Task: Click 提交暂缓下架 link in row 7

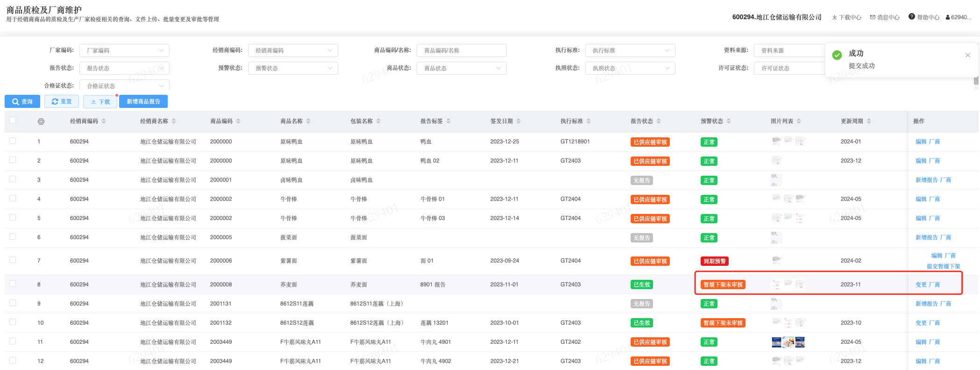Action: [x=943, y=266]
